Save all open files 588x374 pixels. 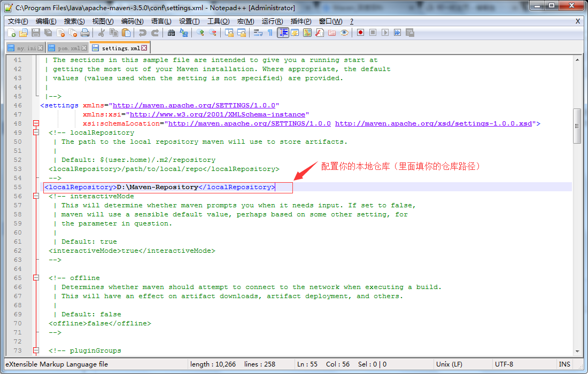coord(48,33)
